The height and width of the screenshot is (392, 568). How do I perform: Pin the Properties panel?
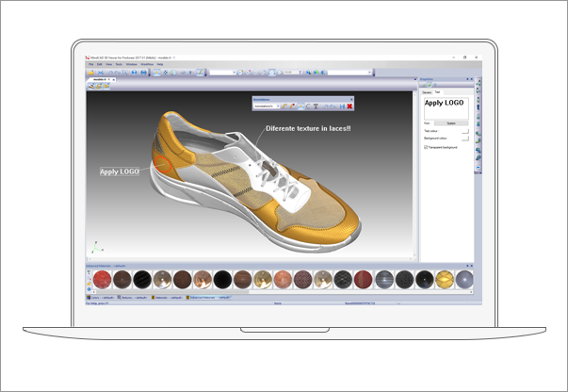[x=467, y=79]
